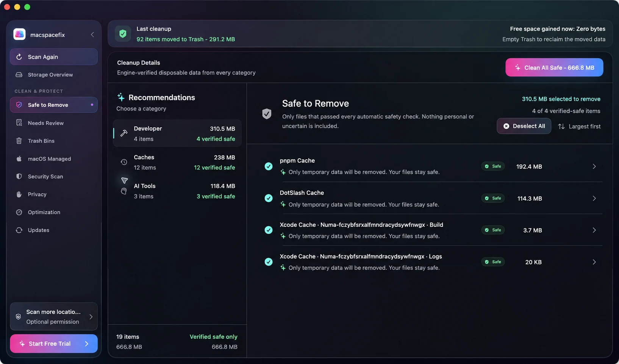Open the Updates section
Viewport: 619px width, 364px height.
[54, 230]
